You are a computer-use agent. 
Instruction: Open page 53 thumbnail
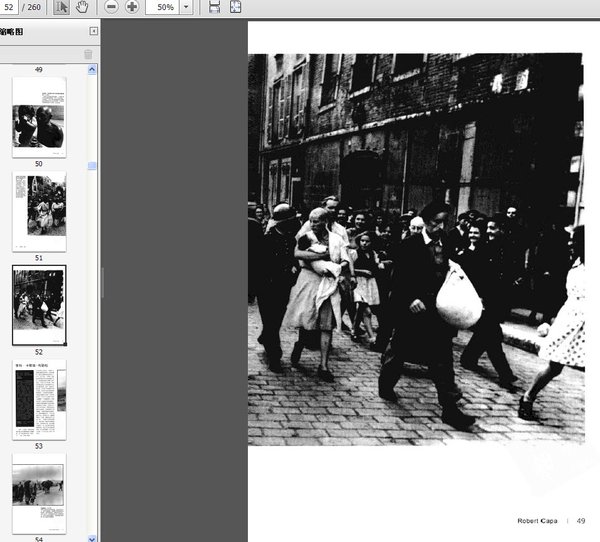[39, 399]
